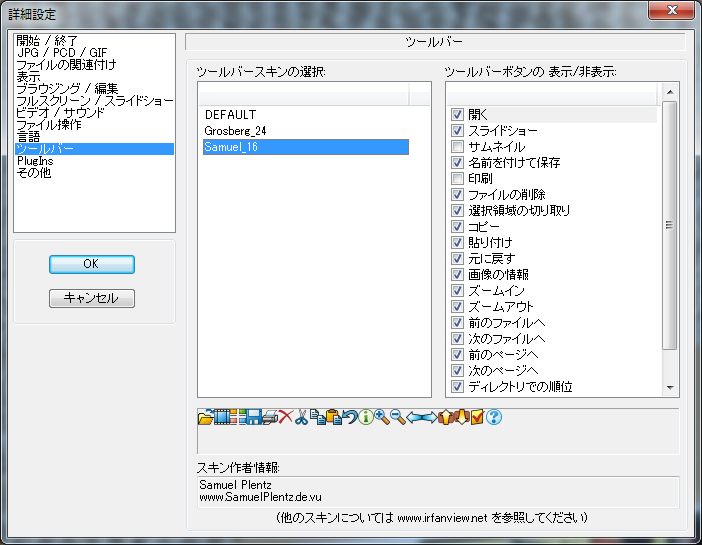Disable the ズームアウト checkbox
Image resolution: width=702 pixels, height=545 pixels.
[457, 306]
